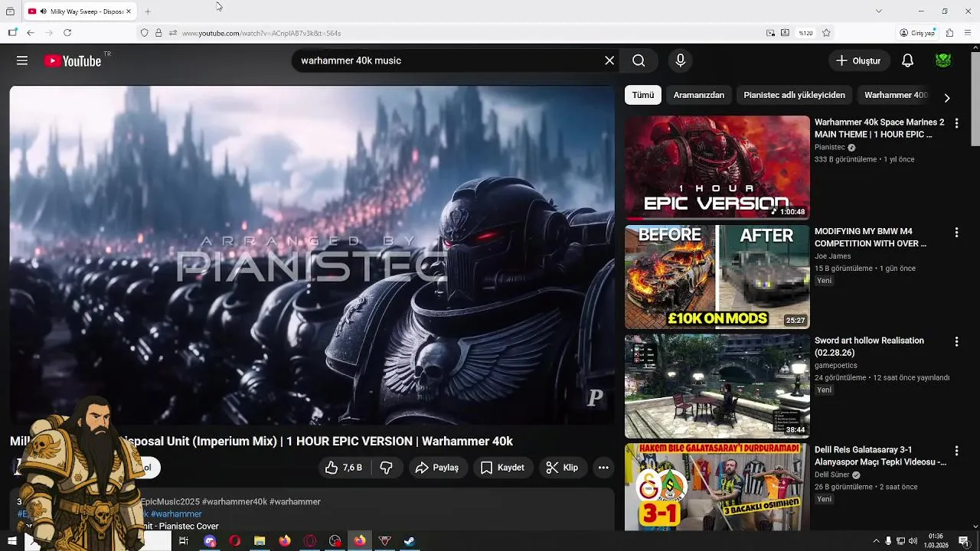Visit the gamepoetics channel

pyautogui.click(x=836, y=366)
